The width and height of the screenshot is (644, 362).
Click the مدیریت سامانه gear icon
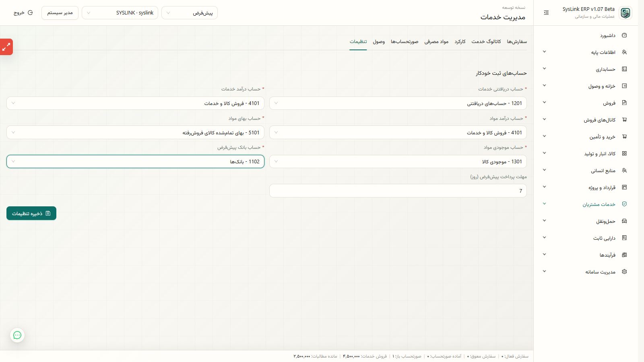(624, 272)
